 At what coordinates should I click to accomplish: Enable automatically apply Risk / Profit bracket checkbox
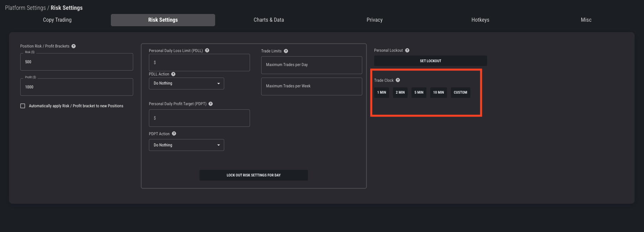click(23, 106)
